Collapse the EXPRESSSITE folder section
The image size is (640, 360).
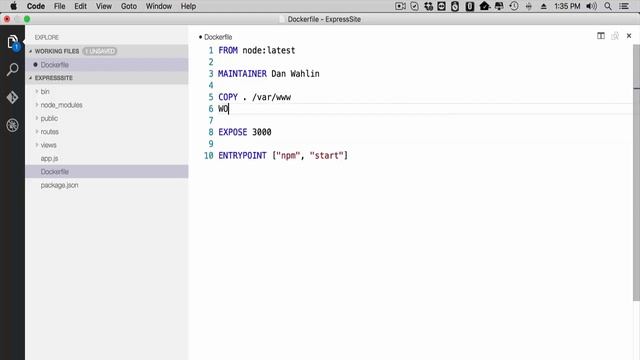31,78
